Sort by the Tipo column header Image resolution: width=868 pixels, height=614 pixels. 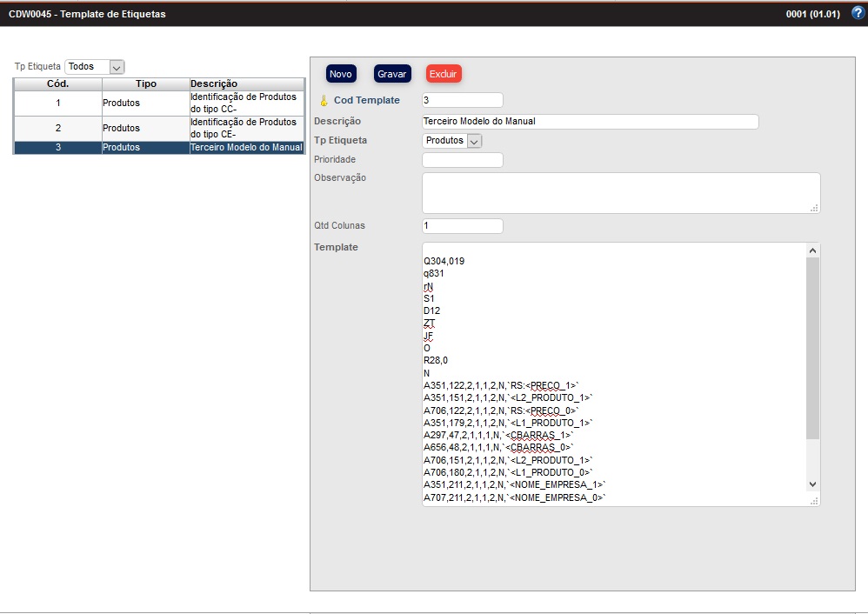coord(146,84)
